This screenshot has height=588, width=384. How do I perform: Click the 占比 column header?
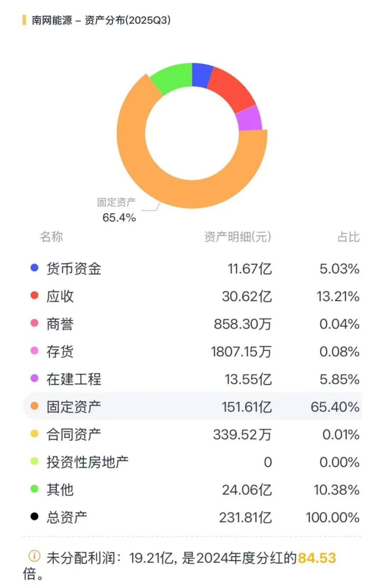(x=348, y=237)
